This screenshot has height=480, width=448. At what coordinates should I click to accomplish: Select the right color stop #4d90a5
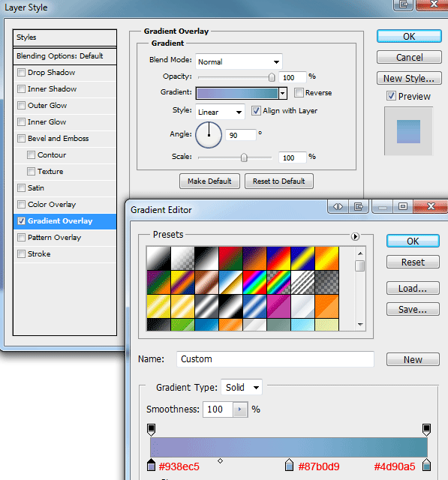click(426, 465)
